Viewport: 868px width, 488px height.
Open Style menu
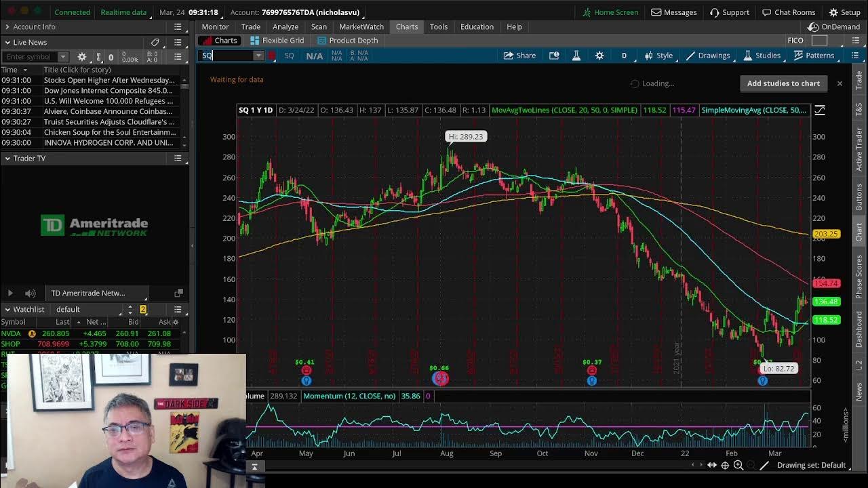click(658, 56)
